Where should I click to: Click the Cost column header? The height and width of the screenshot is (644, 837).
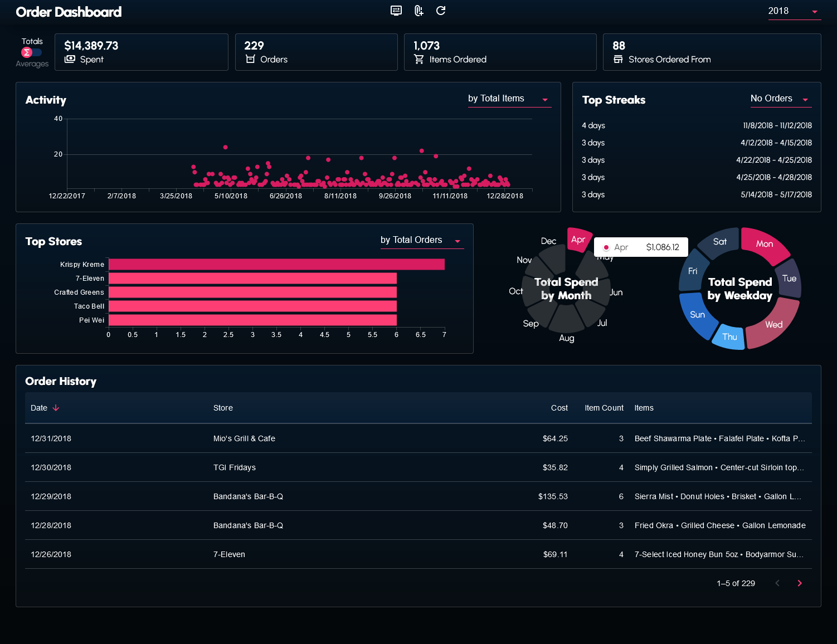pyautogui.click(x=559, y=408)
